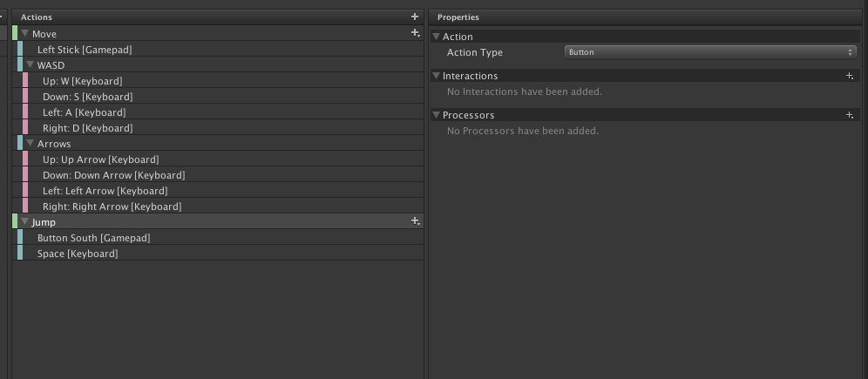Collapse the Processors section
This screenshot has width=868, height=379.
(x=437, y=115)
